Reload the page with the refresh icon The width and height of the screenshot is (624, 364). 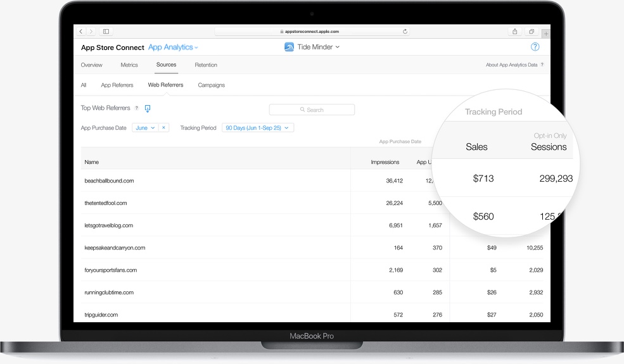[405, 32]
